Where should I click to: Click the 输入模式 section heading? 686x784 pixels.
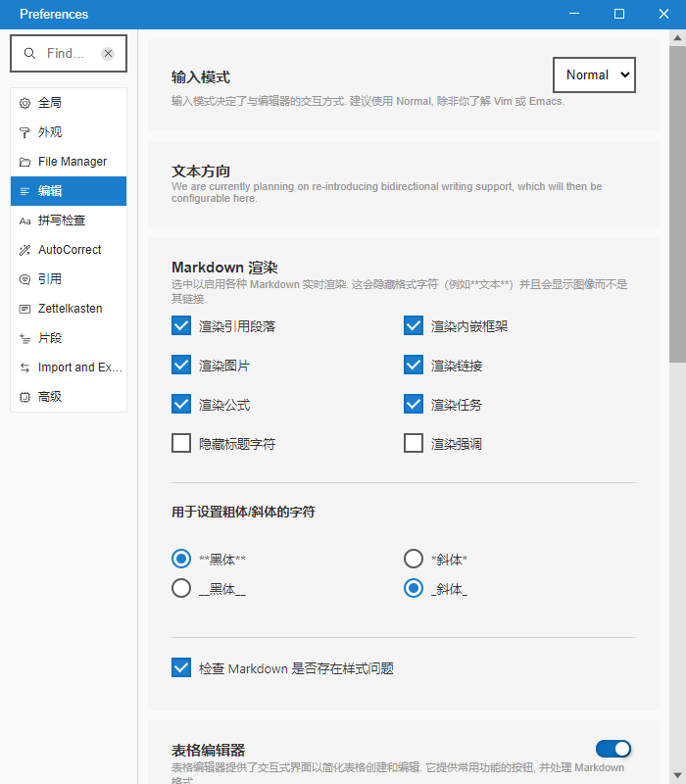pyautogui.click(x=201, y=77)
